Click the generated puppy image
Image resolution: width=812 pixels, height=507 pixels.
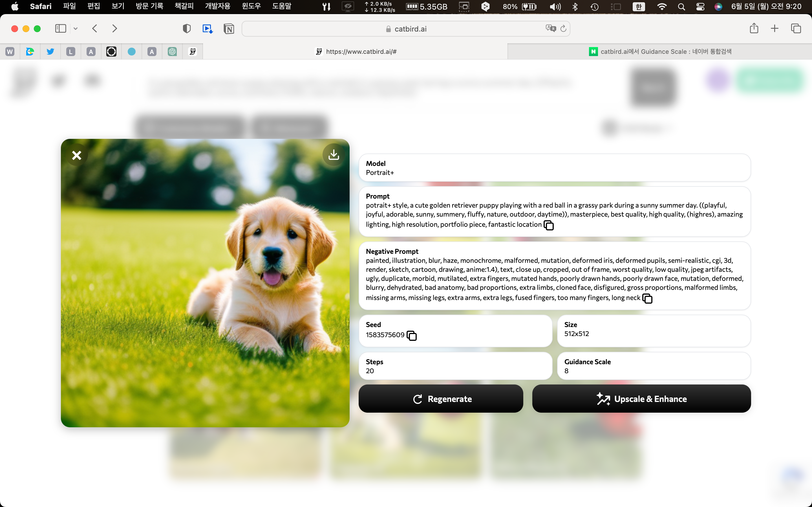[205, 283]
